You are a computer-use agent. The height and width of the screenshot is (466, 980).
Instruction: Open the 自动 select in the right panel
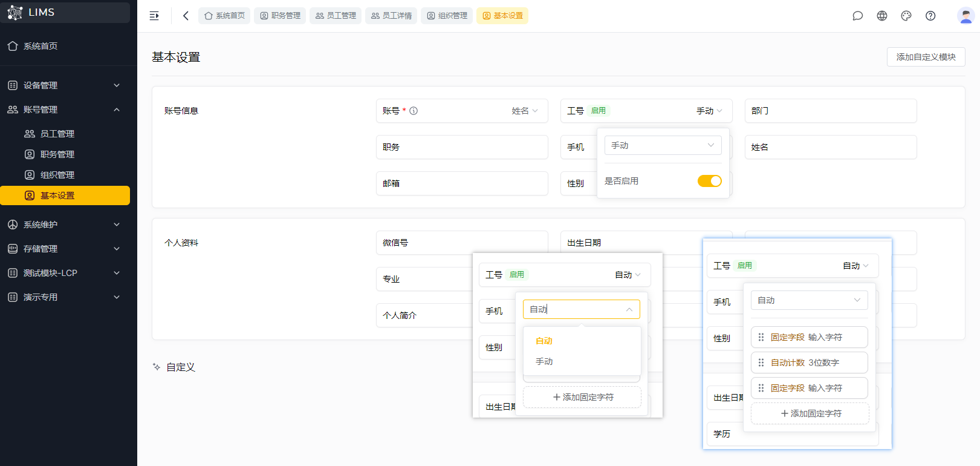pyautogui.click(x=810, y=300)
